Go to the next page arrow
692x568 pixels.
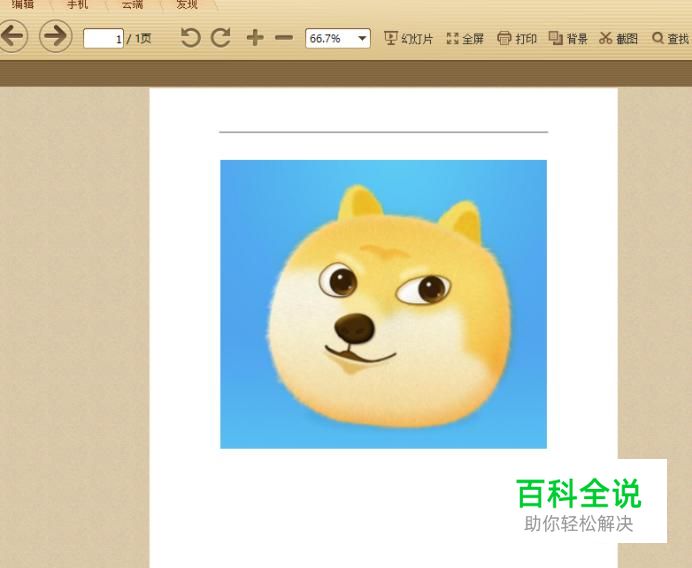[56, 36]
